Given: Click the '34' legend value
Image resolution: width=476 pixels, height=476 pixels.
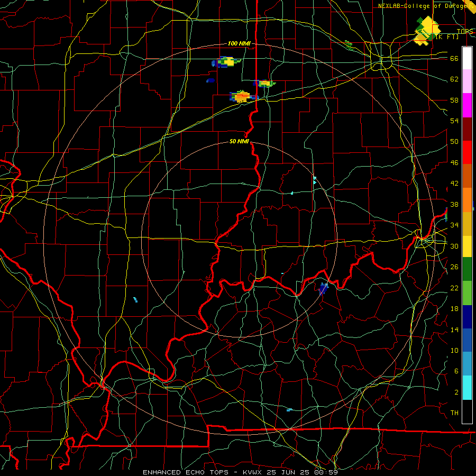Looking at the screenshot, I should 454,225.
